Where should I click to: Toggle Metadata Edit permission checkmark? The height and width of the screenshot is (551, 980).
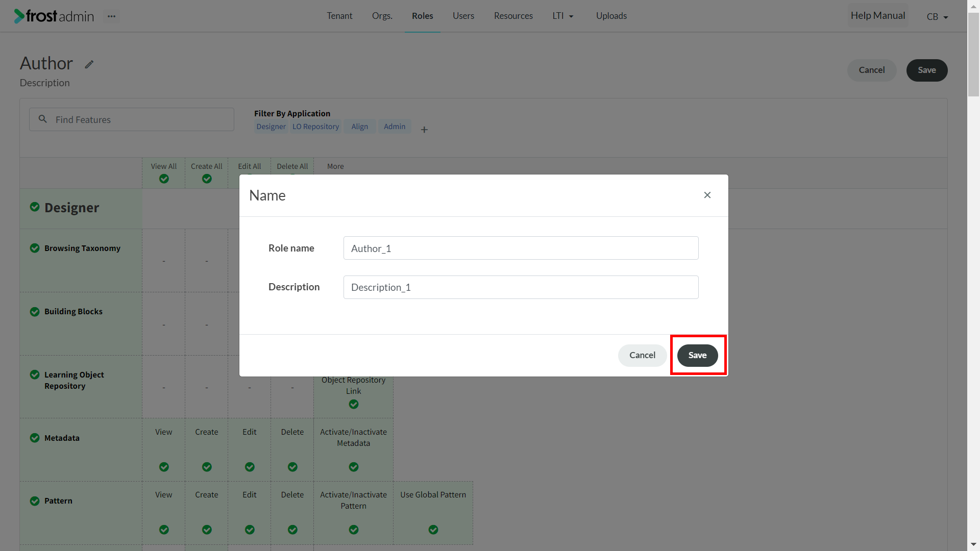[250, 467]
